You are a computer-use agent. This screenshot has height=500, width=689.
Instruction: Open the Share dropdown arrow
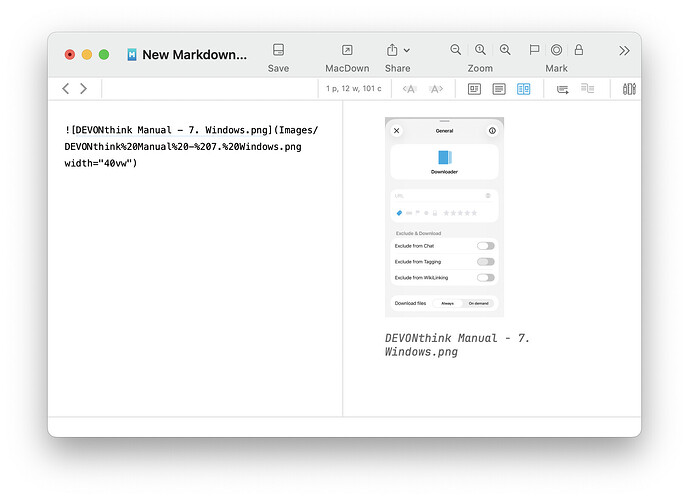(406, 50)
